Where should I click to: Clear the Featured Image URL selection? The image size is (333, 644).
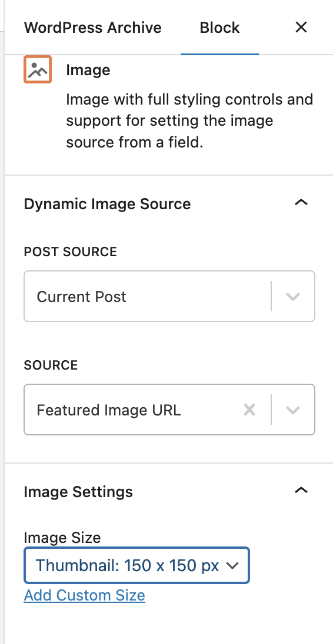tap(249, 410)
